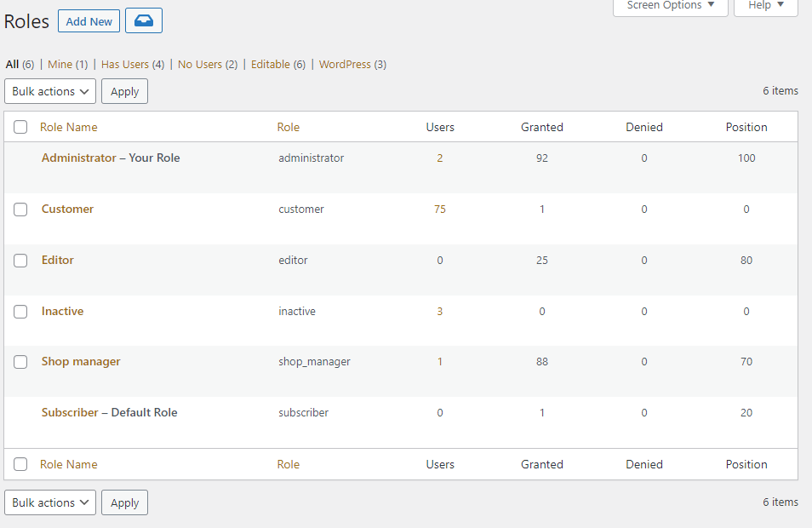Select the Shop manager row checkbox
Image resolution: width=812 pixels, height=528 pixels.
pyautogui.click(x=20, y=362)
